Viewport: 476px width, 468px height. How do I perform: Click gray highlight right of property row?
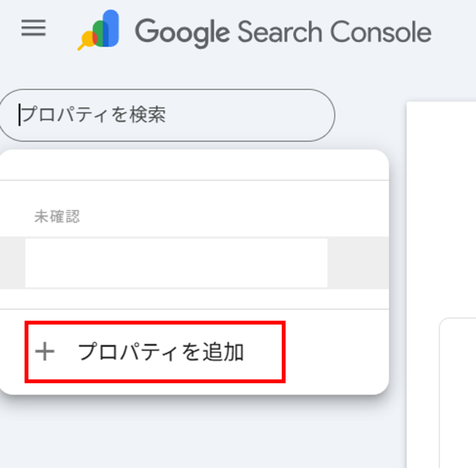coord(358,263)
